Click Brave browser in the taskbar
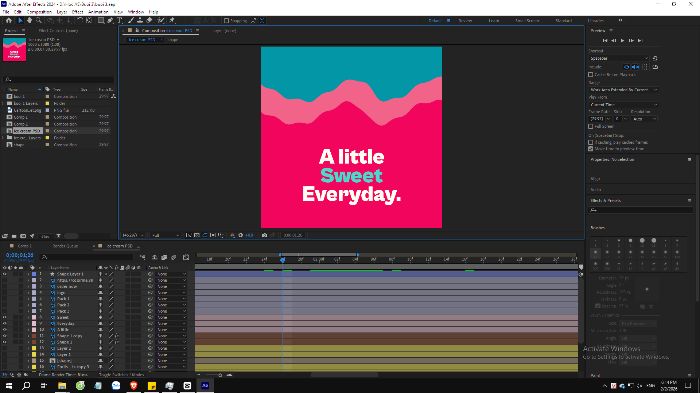Image resolution: width=700 pixels, height=393 pixels. coord(133,385)
